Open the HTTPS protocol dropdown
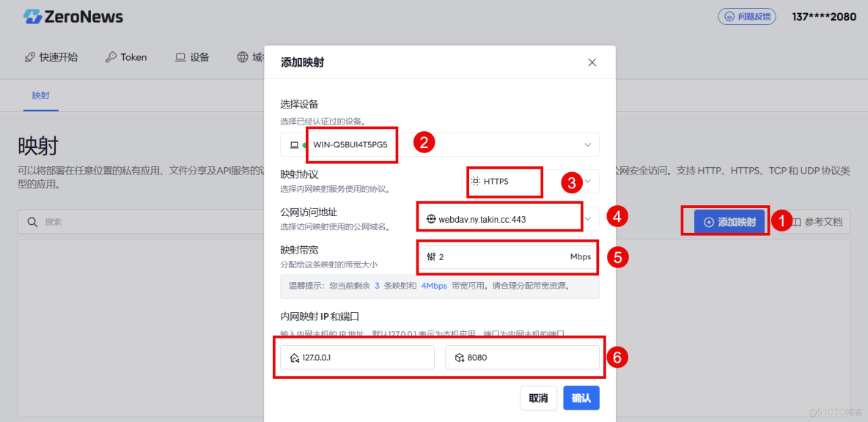This screenshot has height=422, width=868. (x=586, y=181)
